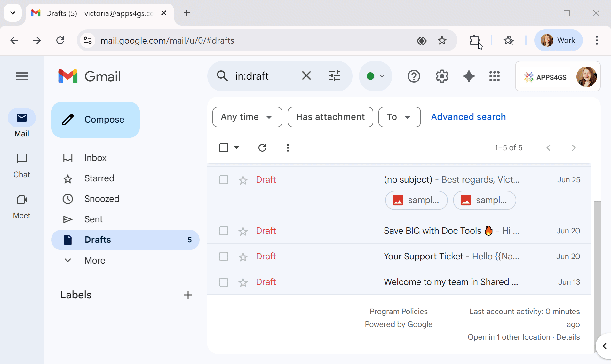Viewport: 611px width, 364px height.
Task: Click the Gmail logo
Action: point(89,76)
